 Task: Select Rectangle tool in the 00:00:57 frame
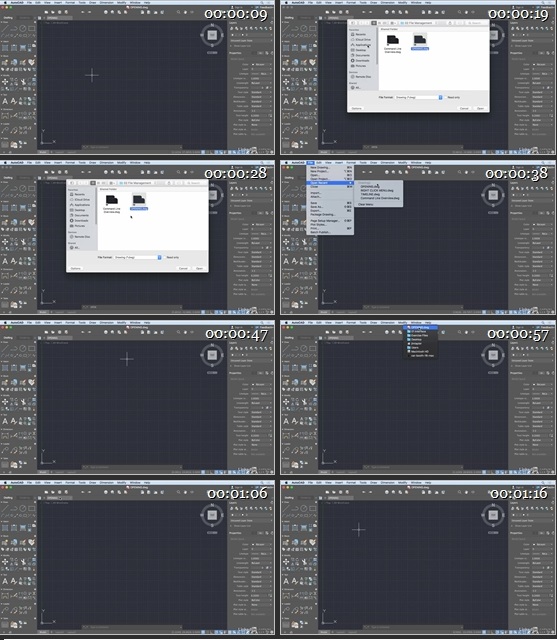tap(312, 349)
